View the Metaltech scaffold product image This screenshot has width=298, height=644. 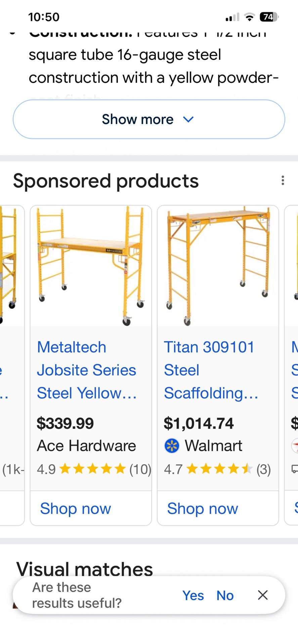(91, 266)
